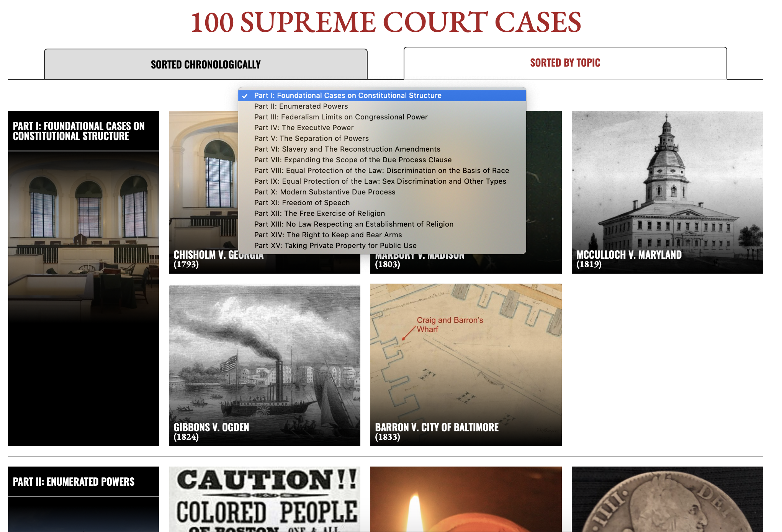Open Gibbons v. Ogden (1824) steamboat card

coord(264,365)
